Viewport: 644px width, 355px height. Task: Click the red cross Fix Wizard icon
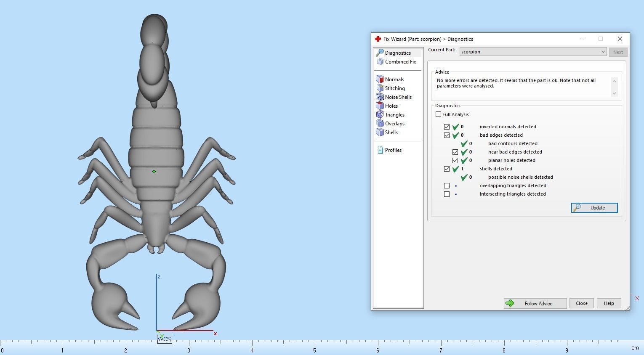coord(378,39)
